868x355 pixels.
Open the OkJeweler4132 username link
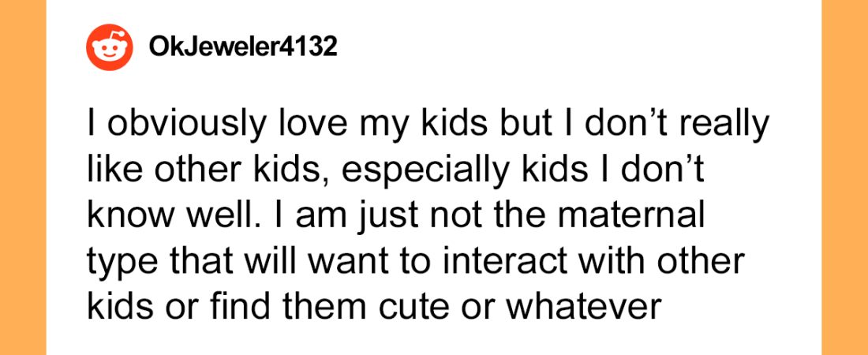click(x=243, y=47)
